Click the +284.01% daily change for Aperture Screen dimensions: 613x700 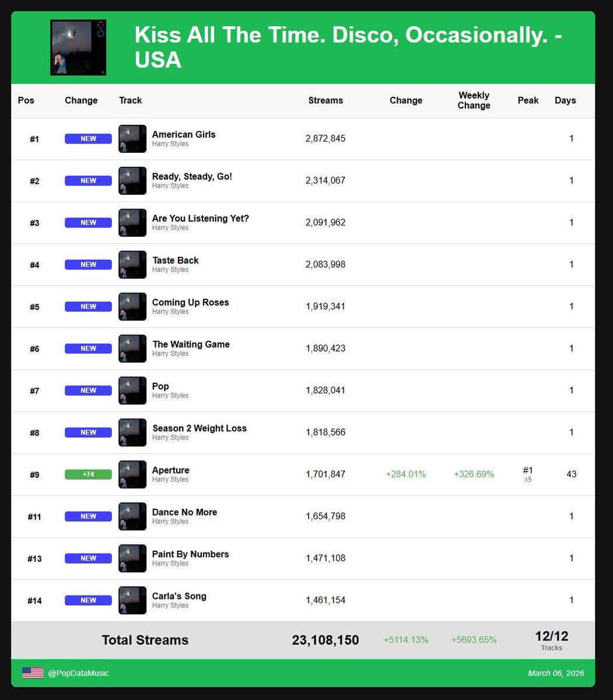pos(405,474)
